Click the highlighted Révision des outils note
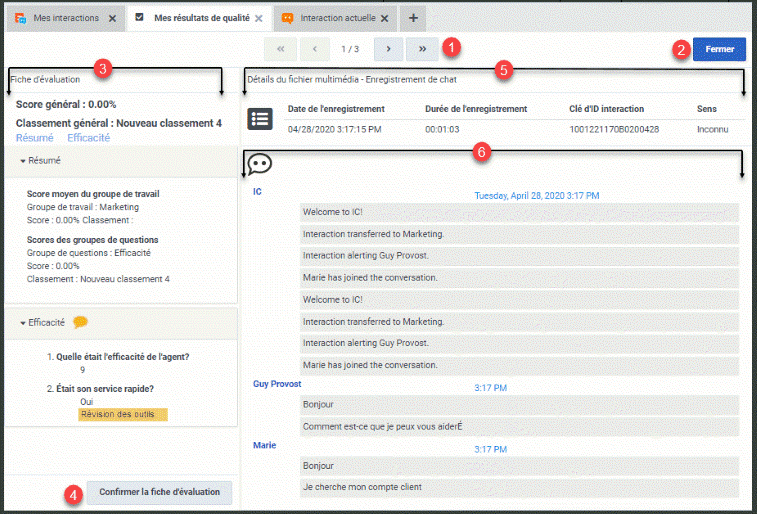The height and width of the screenshot is (514, 757). [x=122, y=414]
